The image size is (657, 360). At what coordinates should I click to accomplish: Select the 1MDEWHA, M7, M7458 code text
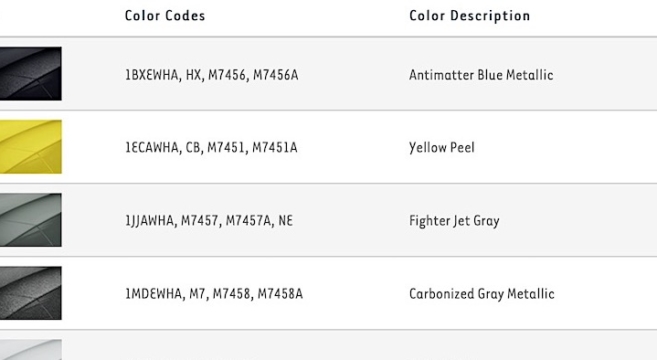click(188, 294)
